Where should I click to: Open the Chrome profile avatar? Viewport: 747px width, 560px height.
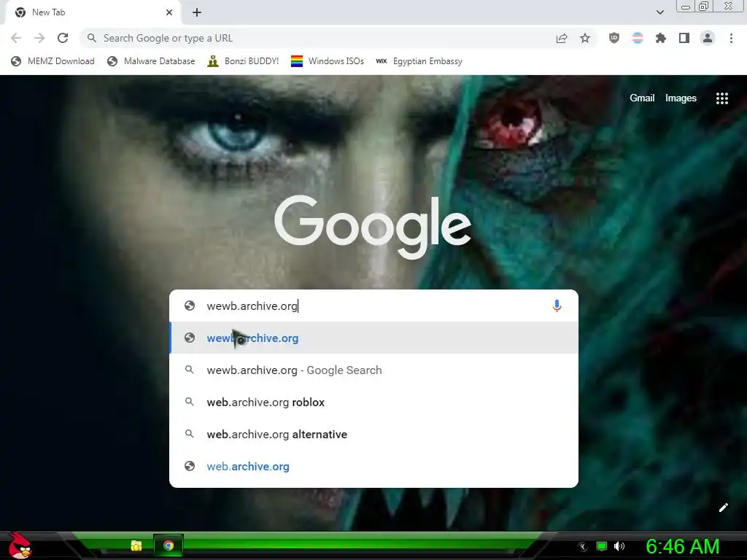tap(708, 38)
